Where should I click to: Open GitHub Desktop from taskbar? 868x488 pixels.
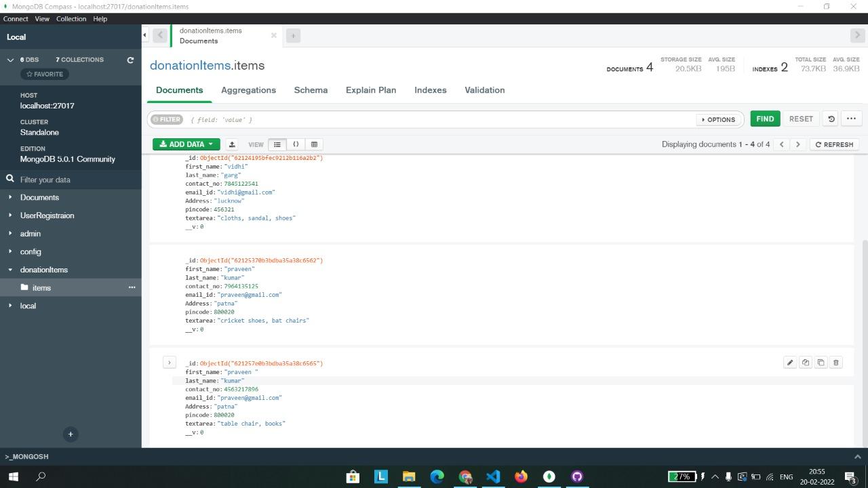[577, 476]
